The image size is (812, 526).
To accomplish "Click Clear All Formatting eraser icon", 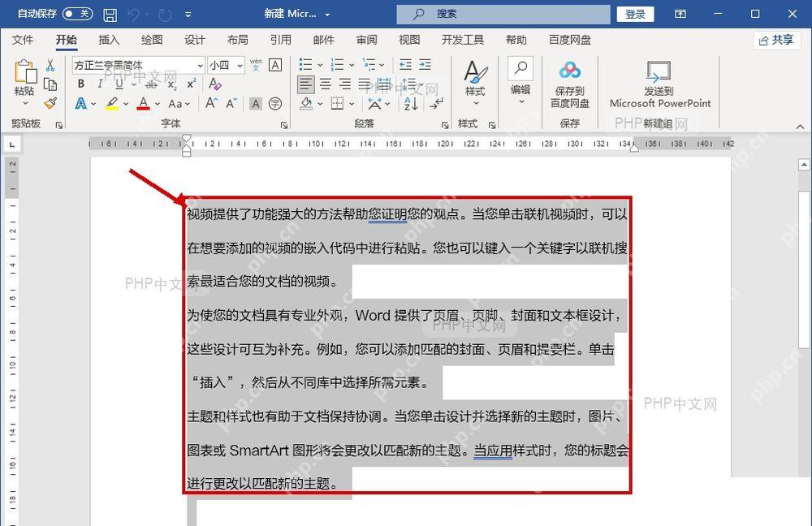I will [x=215, y=84].
